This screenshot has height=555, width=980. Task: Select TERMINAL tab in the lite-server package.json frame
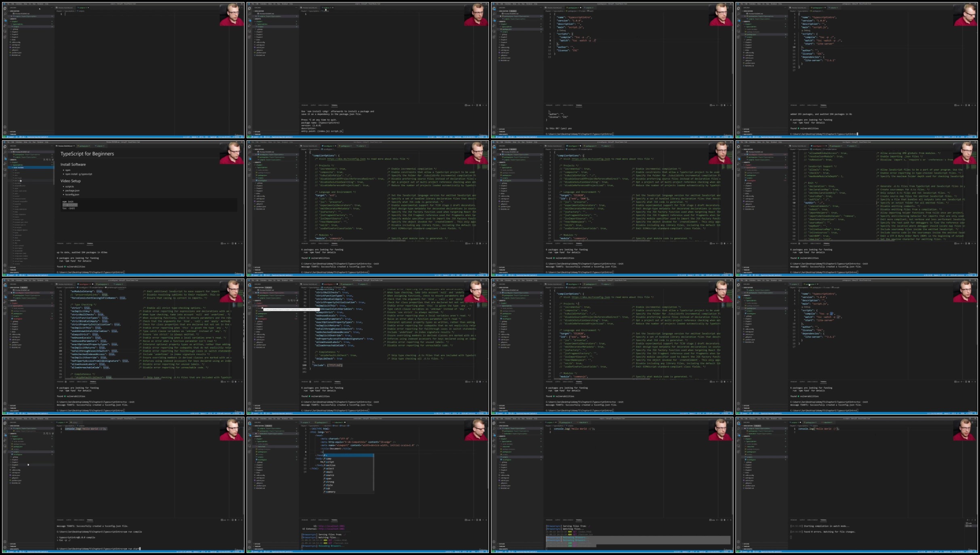[824, 105]
